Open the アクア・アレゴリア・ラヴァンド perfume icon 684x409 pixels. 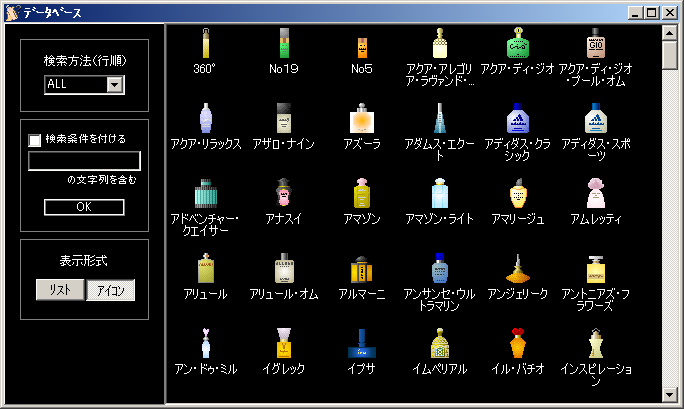point(440,44)
